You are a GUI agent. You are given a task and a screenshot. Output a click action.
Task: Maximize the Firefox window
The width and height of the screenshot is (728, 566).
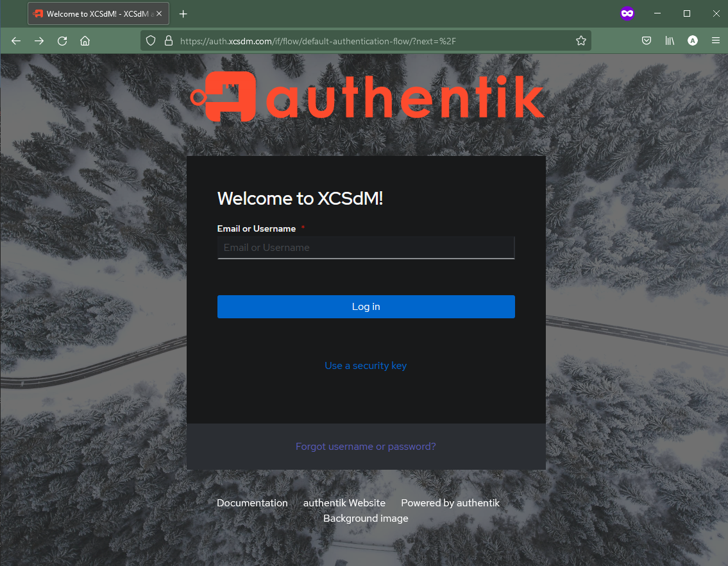point(687,13)
